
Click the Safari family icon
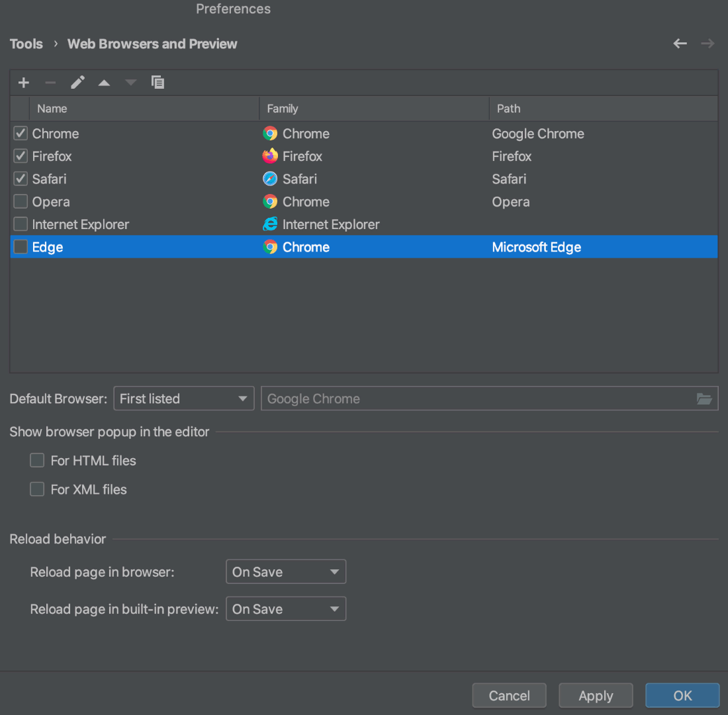[x=270, y=179]
